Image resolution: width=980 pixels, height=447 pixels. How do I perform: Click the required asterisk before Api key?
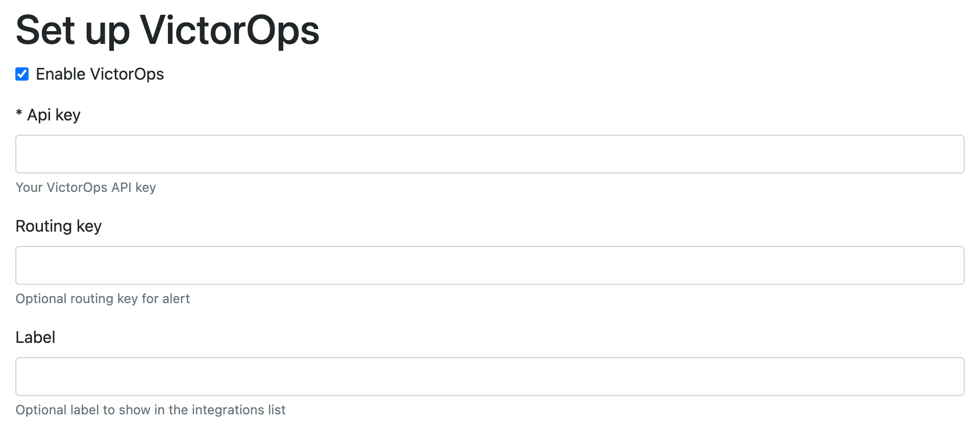tap(19, 114)
